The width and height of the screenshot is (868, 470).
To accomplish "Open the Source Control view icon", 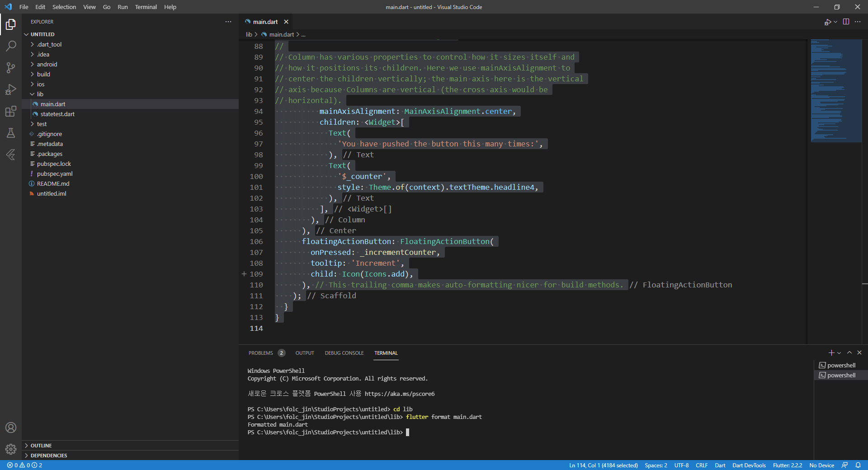I will click(11, 68).
